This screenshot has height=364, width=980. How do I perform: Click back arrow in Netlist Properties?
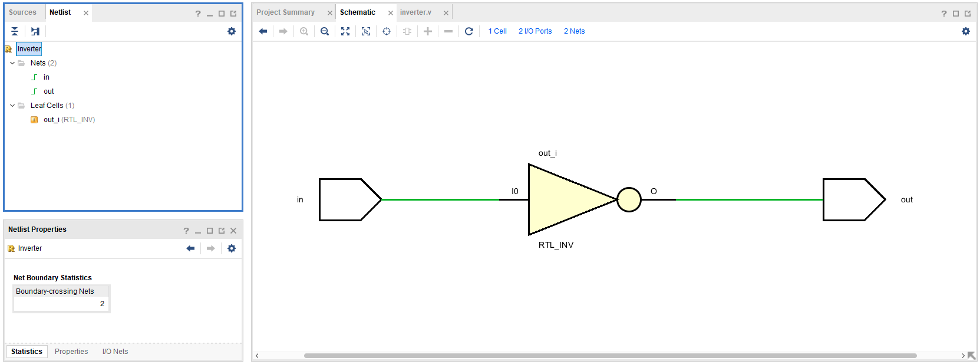190,248
